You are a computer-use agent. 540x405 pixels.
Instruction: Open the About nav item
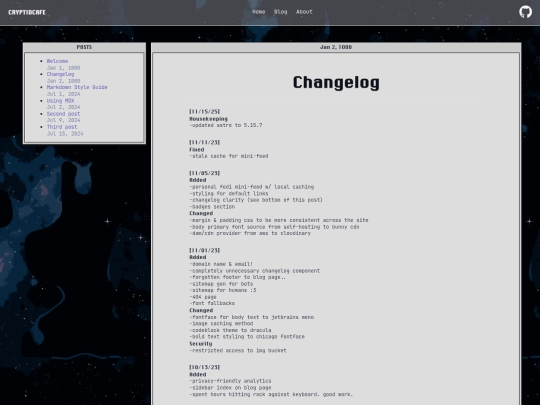point(304,12)
